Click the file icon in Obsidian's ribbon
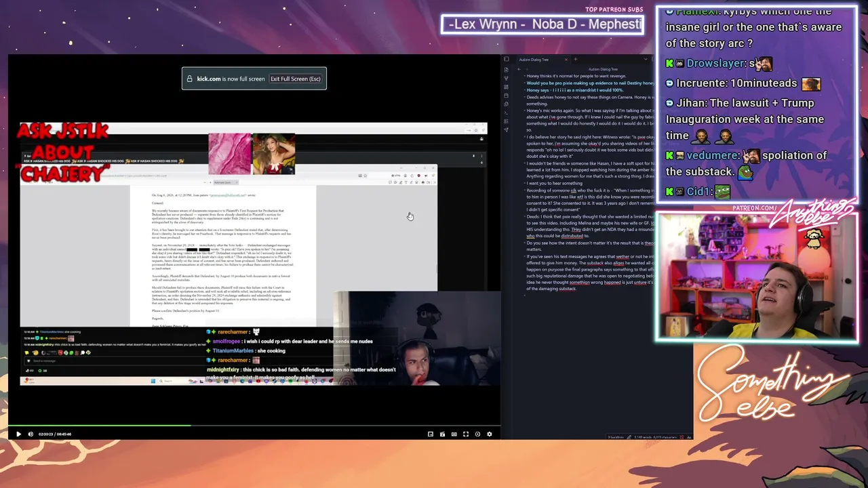Image resolution: width=868 pixels, height=488 pixels. coord(506,69)
